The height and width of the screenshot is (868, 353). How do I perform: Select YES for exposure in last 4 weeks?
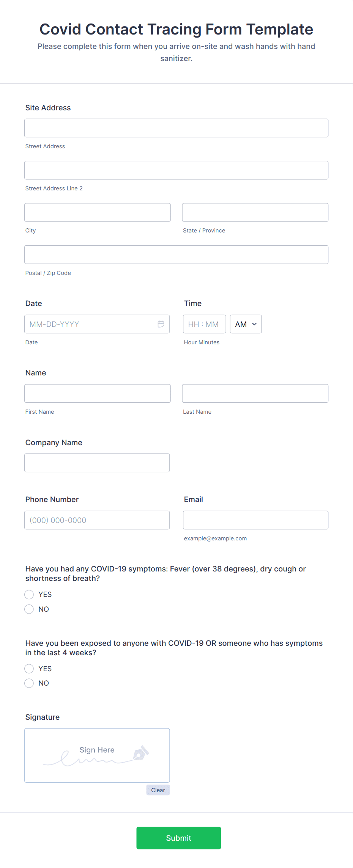point(29,669)
